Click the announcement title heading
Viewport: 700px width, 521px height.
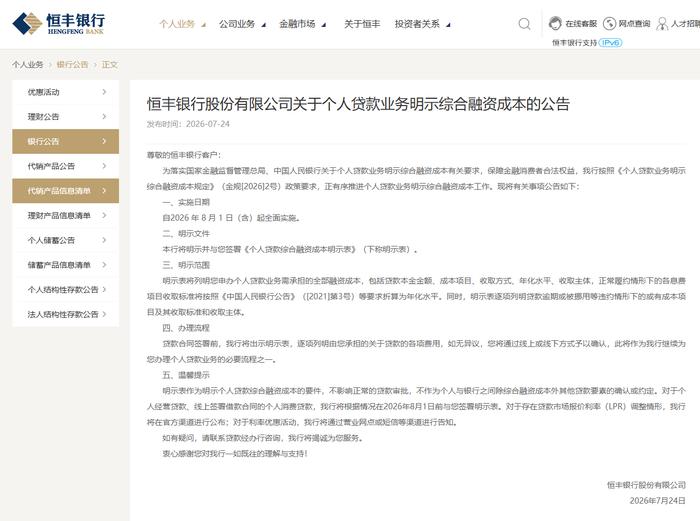point(358,104)
